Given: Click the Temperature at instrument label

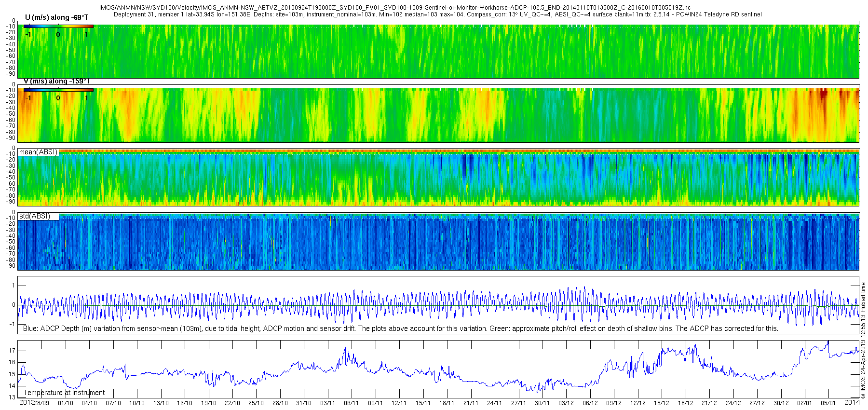Looking at the screenshot, I should pyautogui.click(x=64, y=393).
